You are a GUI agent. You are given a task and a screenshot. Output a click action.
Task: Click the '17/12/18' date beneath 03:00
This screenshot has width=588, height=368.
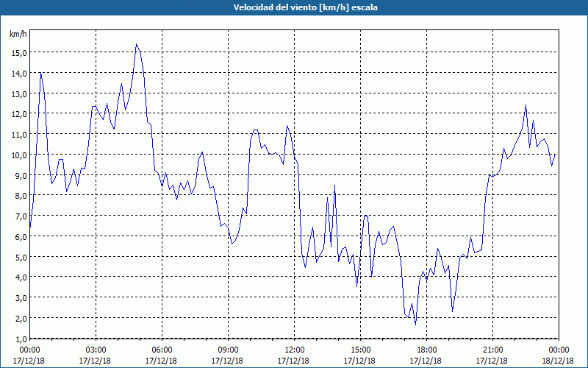coord(95,361)
